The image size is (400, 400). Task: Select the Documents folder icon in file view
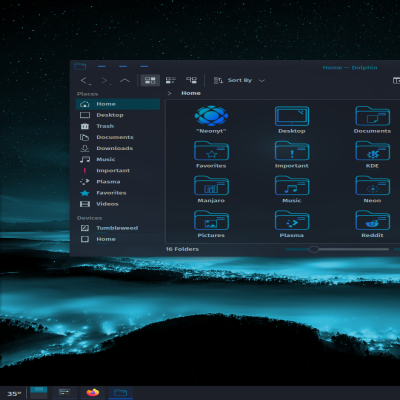click(x=372, y=116)
